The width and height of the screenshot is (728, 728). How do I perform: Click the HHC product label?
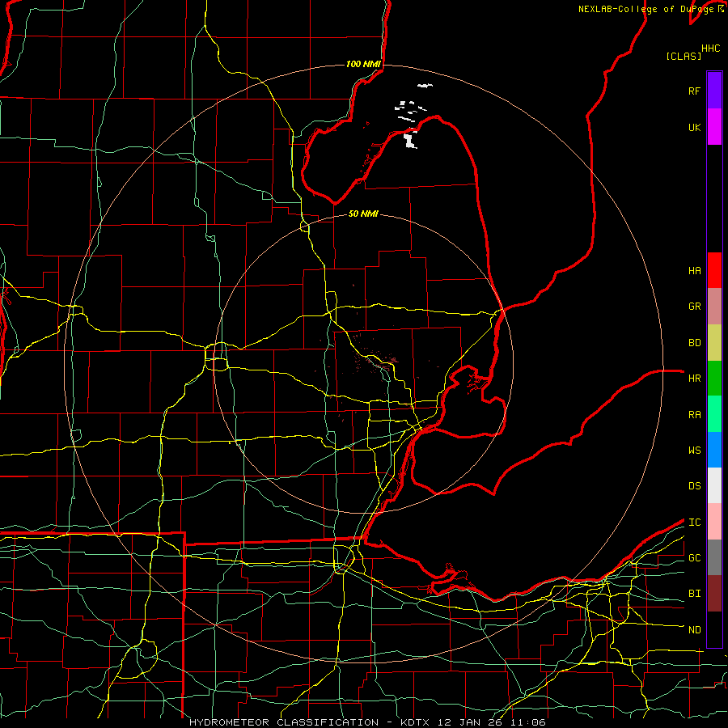click(x=711, y=49)
